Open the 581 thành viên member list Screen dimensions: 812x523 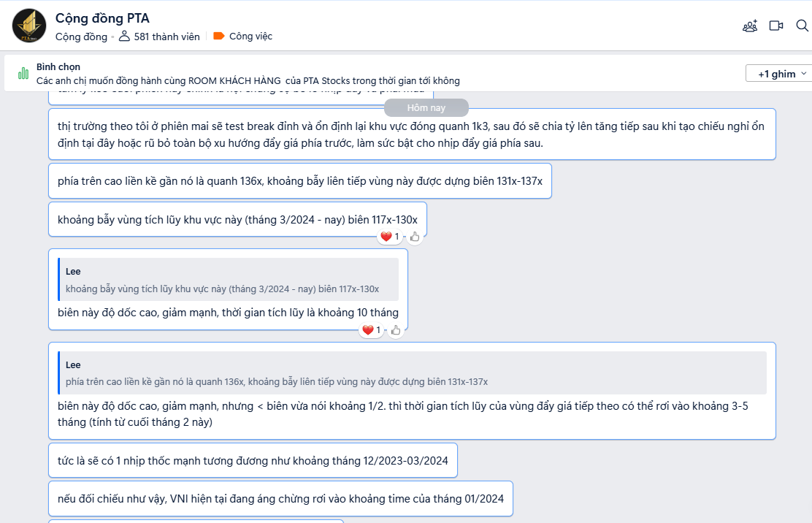(159, 37)
